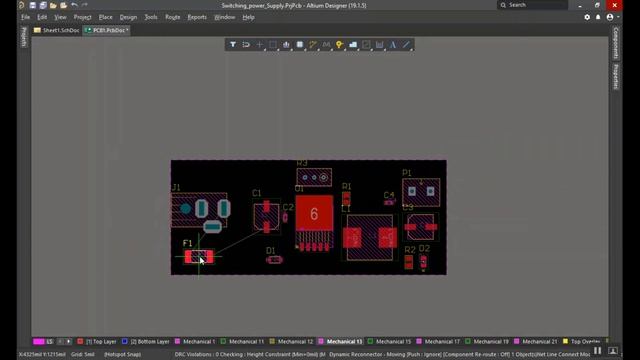Switch to Mechanical 11 layer tab
Image resolution: width=640 pixels, height=360 pixels.
pyautogui.click(x=242, y=342)
